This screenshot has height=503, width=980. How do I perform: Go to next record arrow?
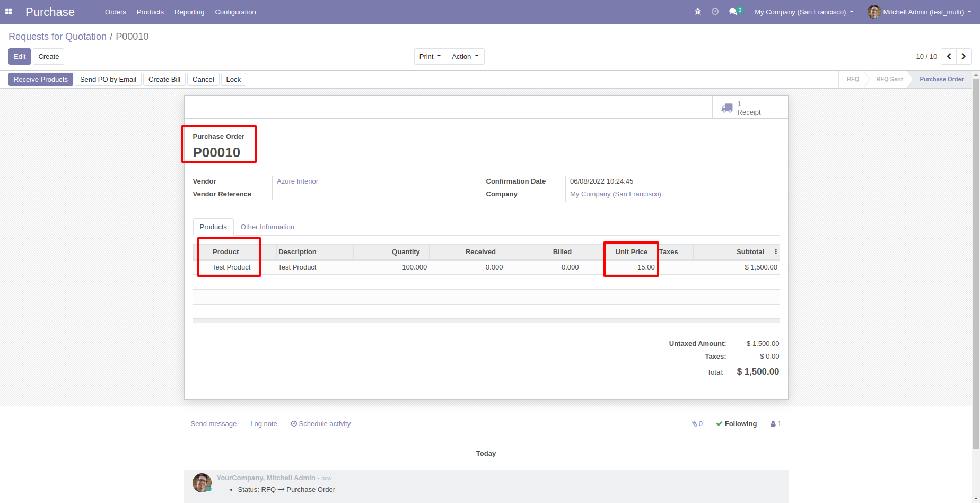click(x=964, y=56)
